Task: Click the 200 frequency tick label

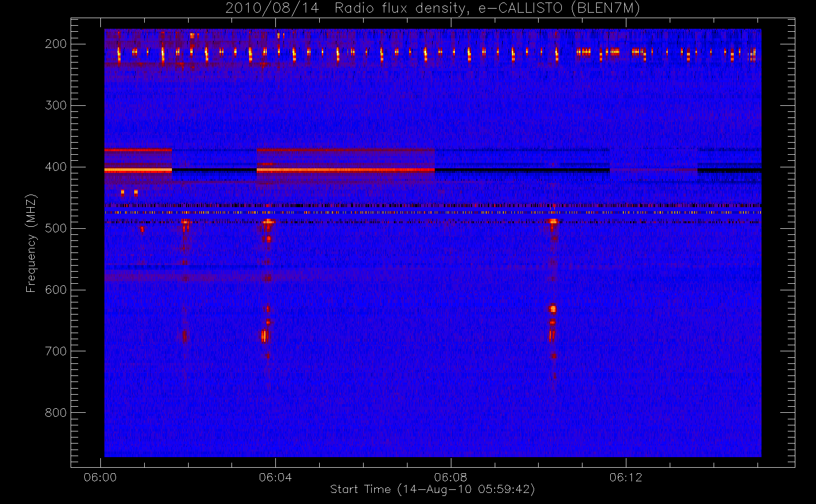Action: 55,44
